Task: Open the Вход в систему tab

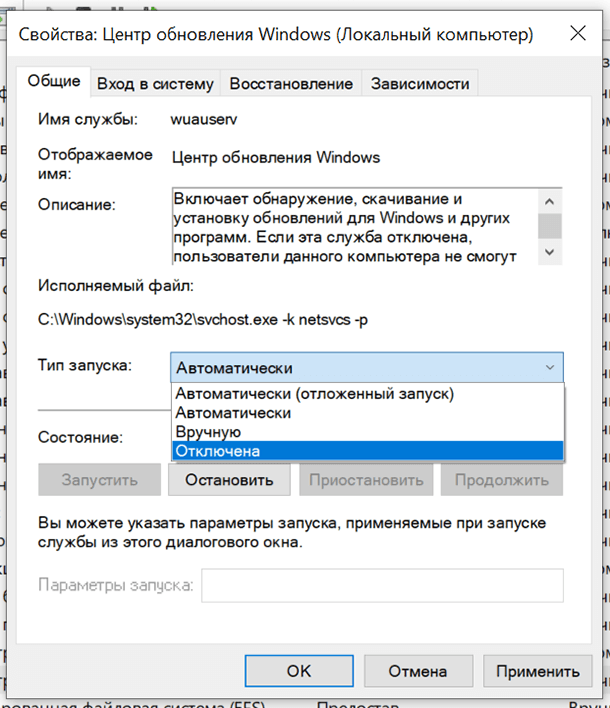Action: point(155,84)
